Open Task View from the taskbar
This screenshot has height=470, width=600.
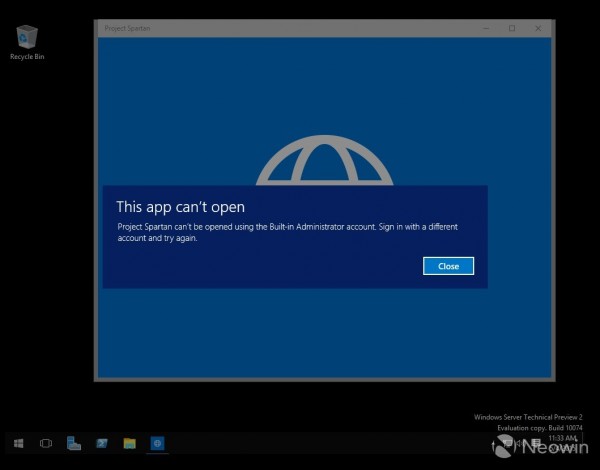[46, 442]
